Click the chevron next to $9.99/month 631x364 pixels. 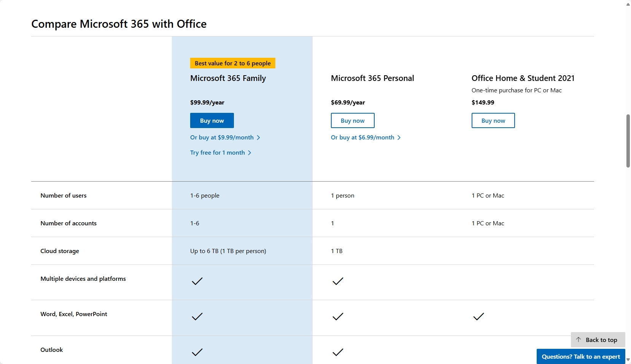click(x=259, y=138)
